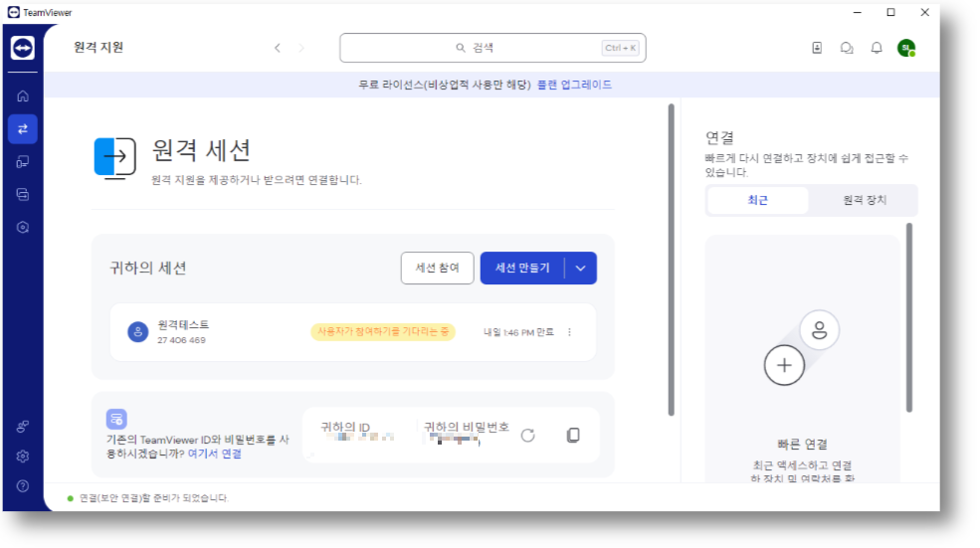Open the notifications bell
Screen dimensions: 980x548
pos(877,48)
